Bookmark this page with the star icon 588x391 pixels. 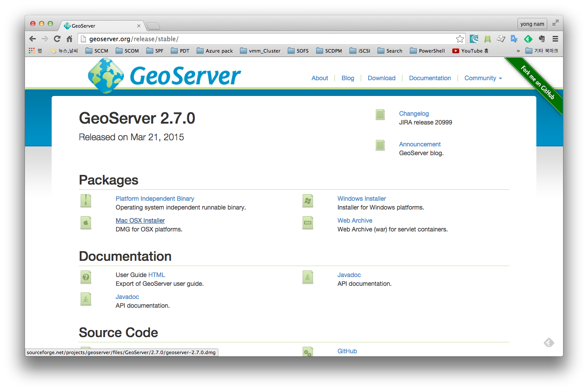pos(460,39)
